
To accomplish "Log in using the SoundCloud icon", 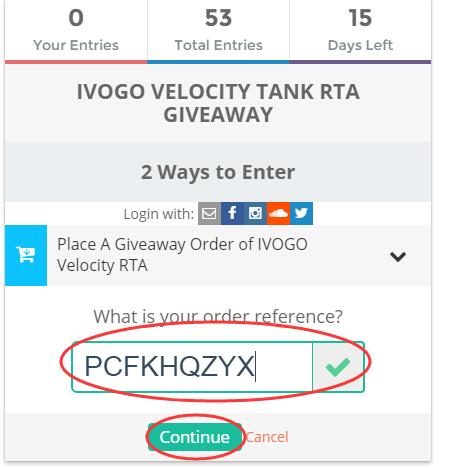I will click(278, 213).
